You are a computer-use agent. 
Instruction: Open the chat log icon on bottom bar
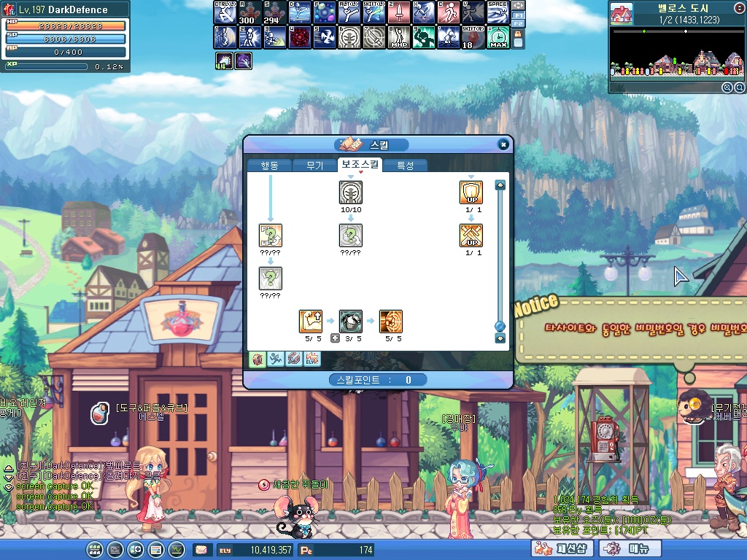115,550
